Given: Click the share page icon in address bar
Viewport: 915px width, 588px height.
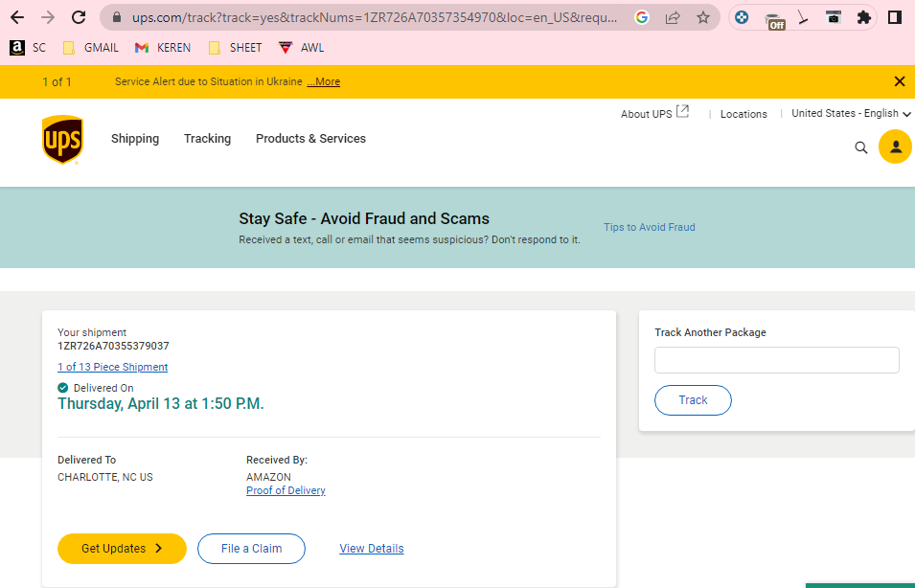Looking at the screenshot, I should 673,17.
